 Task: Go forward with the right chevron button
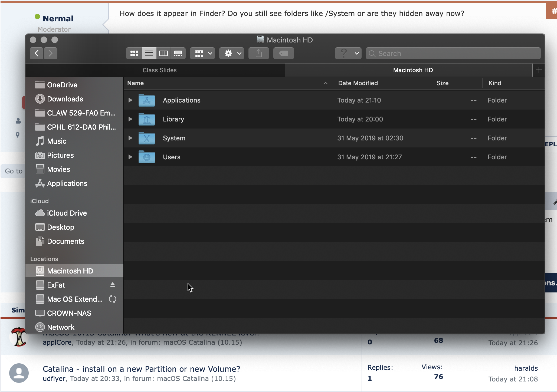tap(51, 53)
